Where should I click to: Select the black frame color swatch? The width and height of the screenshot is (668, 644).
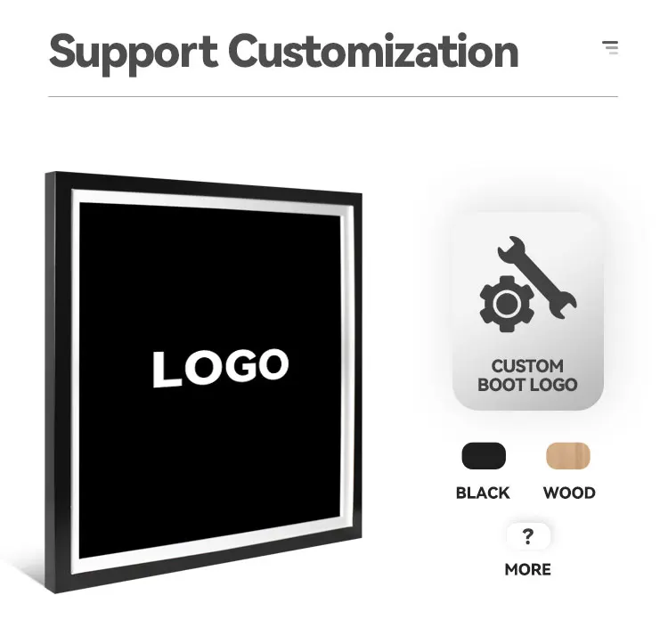[484, 456]
